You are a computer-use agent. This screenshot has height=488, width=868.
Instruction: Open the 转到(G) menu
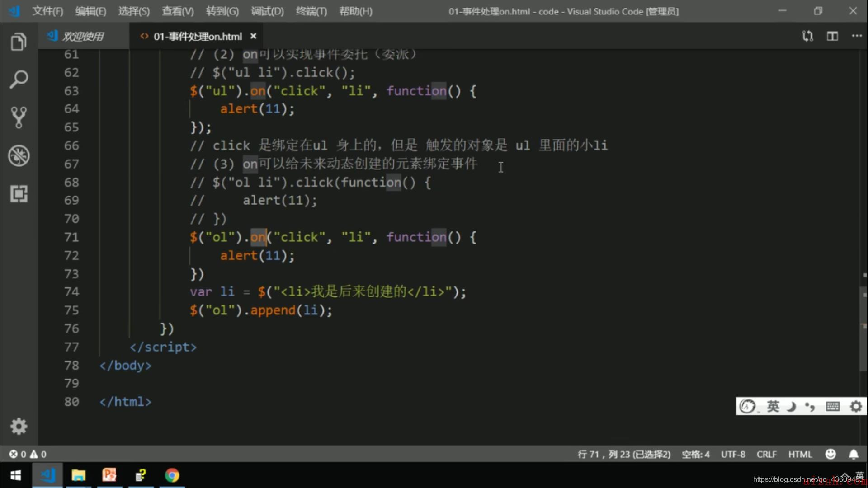point(222,11)
